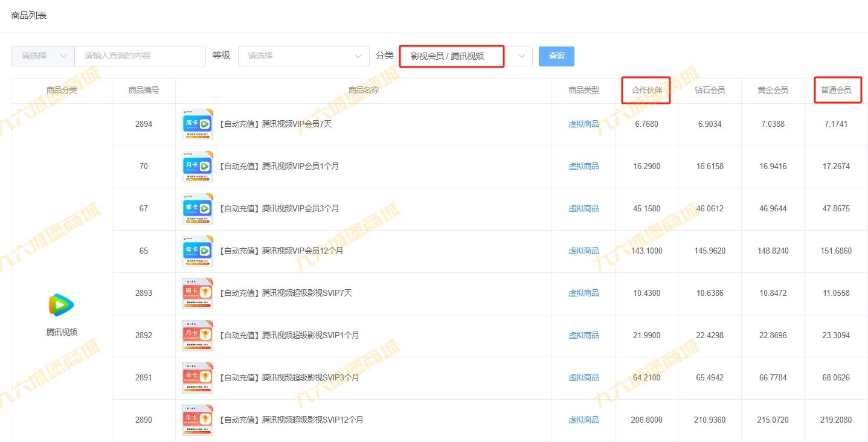Click product number 65
The image size is (868, 442).
coord(144,251)
